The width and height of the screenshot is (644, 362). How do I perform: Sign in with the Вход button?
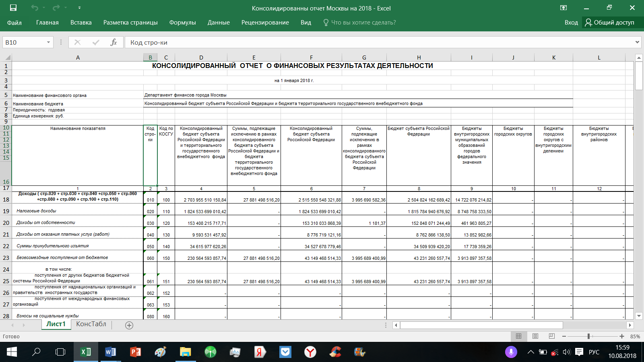[571, 23]
